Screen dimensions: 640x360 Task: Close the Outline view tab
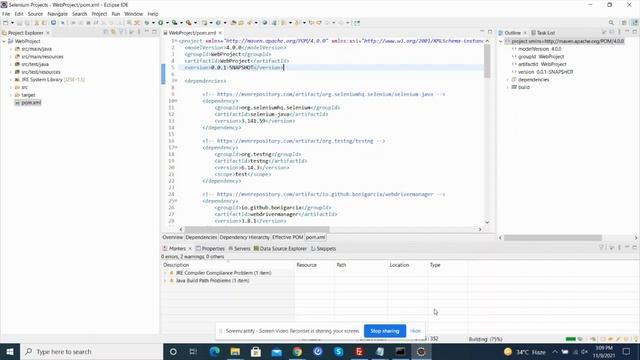click(x=525, y=33)
